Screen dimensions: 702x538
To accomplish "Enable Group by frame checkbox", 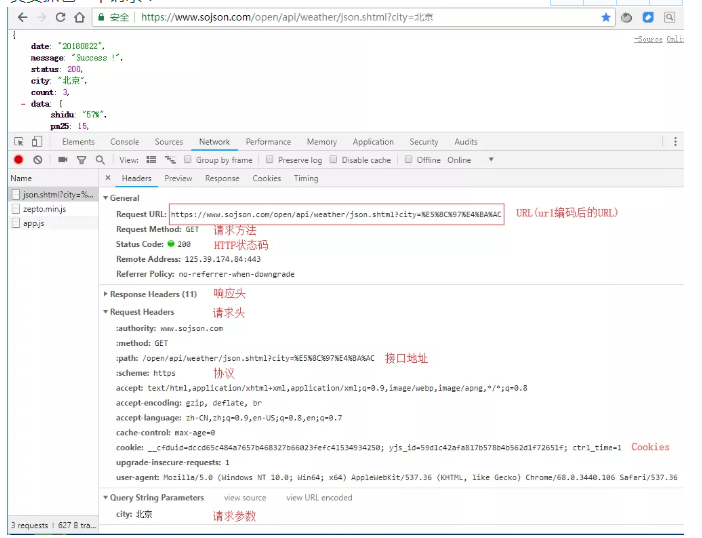I will click(188, 159).
